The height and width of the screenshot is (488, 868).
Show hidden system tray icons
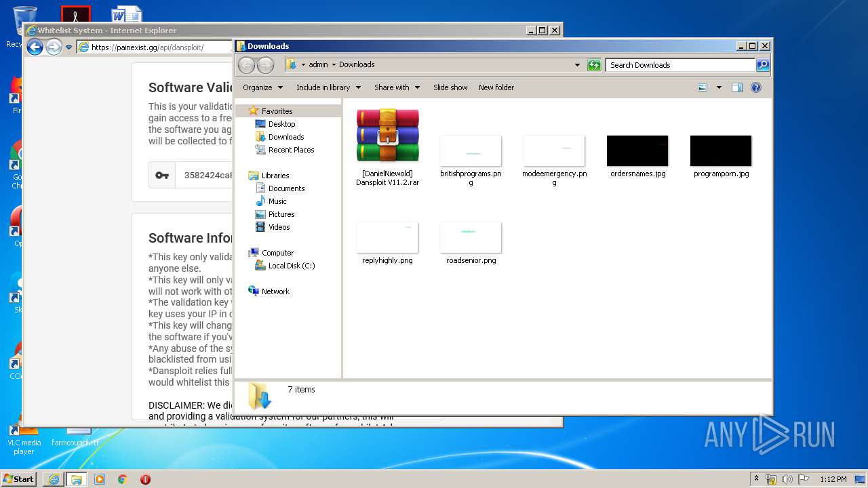(x=756, y=479)
